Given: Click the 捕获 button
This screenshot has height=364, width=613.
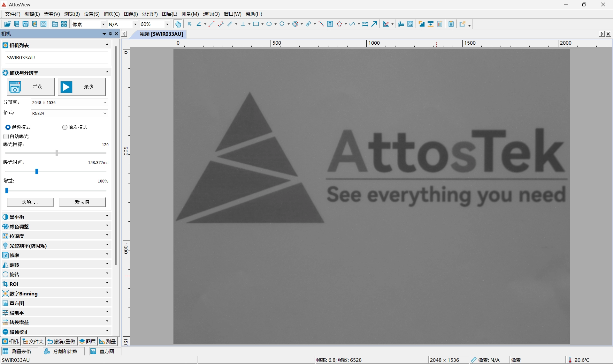Looking at the screenshot, I should (x=30, y=87).
